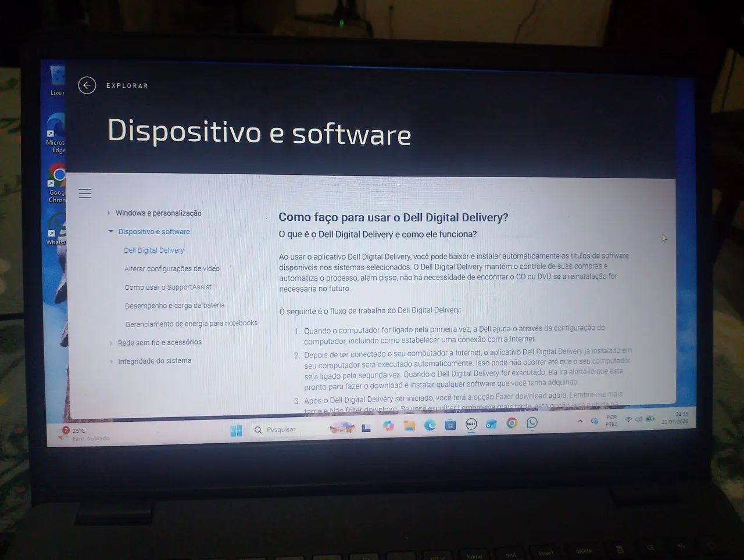
Task: Click the Dispositivo e software sidebar label
Action: tap(154, 231)
